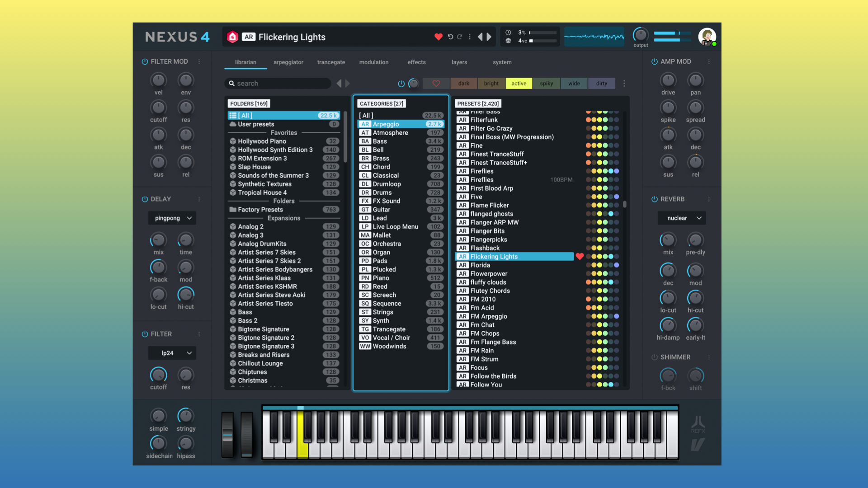Screen dimensions: 868x488
Task: Select the FM Arpeggio preset
Action: (x=514, y=316)
